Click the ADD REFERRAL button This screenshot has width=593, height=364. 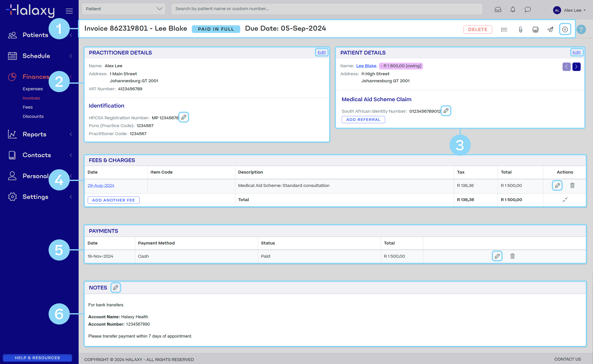click(x=363, y=119)
